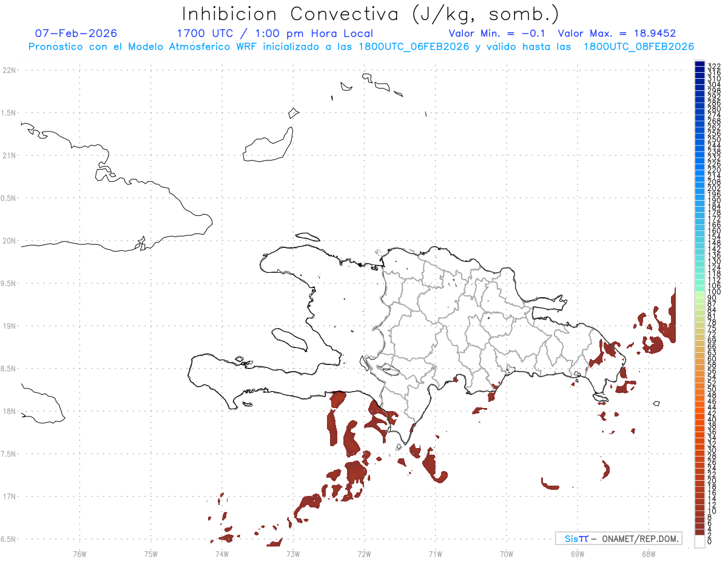This screenshot has width=728, height=562.
Task: Click the 68W longitude label
Action: pos(649,553)
